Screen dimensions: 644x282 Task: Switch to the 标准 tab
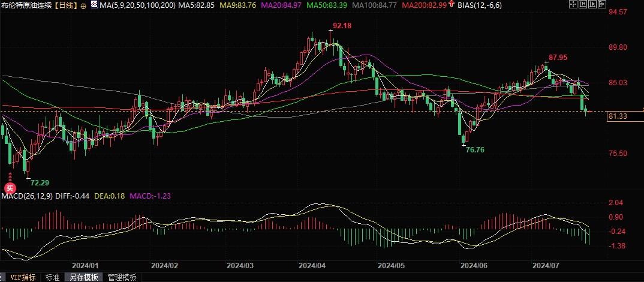coord(52,277)
